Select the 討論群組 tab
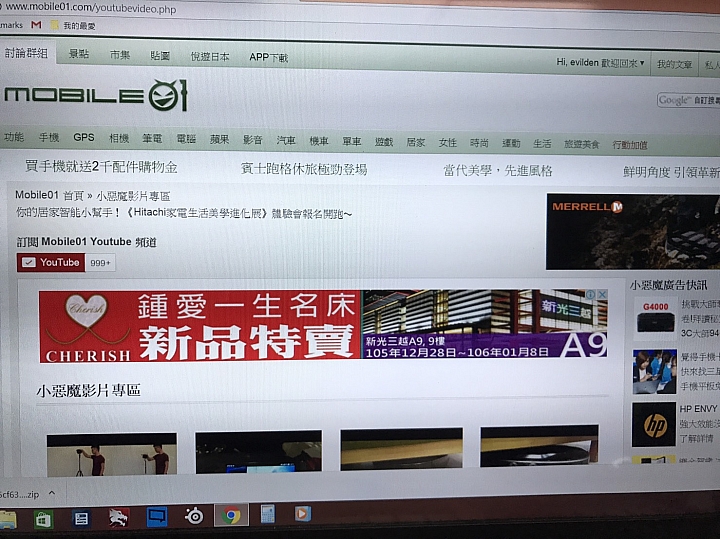The image size is (720, 539). click(x=26, y=53)
